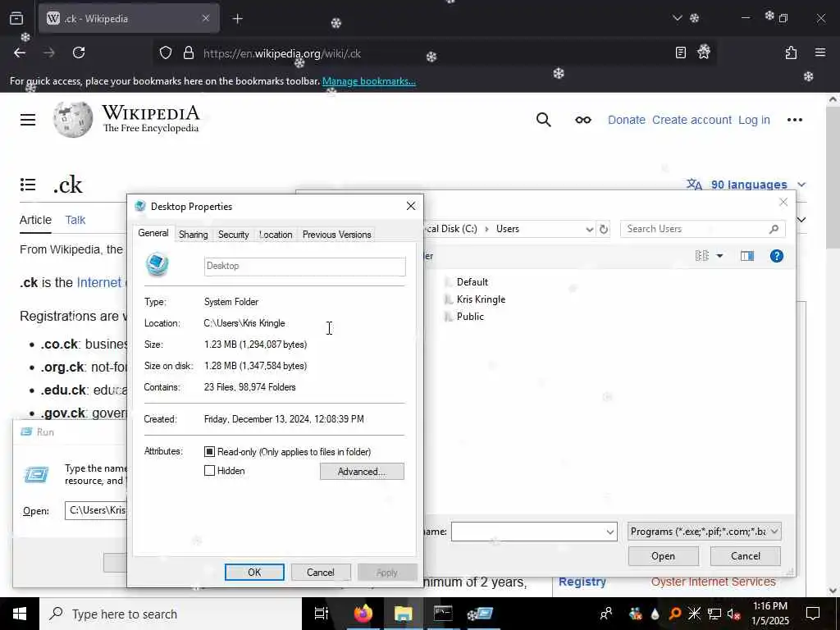Click refresh icon in Users file dialog
The height and width of the screenshot is (630, 840).
[x=604, y=230]
